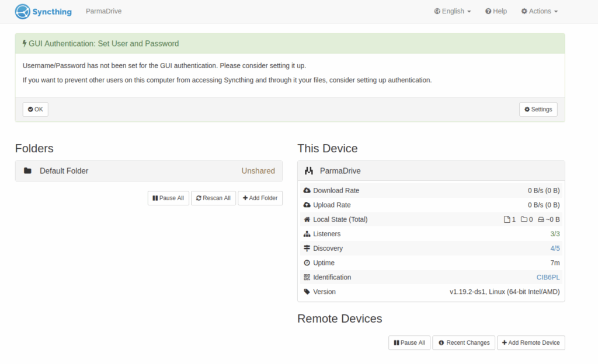Click the Discovery signpost icon
This screenshot has height=364, width=598.
307,249
